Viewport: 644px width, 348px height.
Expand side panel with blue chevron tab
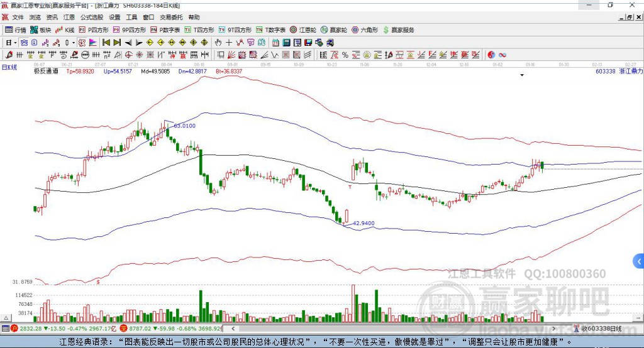pyautogui.click(x=639, y=261)
